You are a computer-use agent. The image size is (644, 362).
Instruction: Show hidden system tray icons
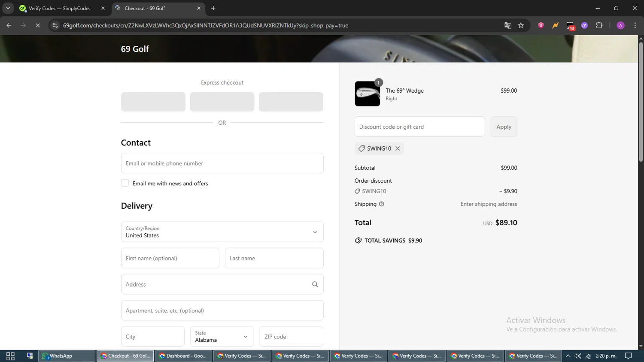(x=568, y=356)
